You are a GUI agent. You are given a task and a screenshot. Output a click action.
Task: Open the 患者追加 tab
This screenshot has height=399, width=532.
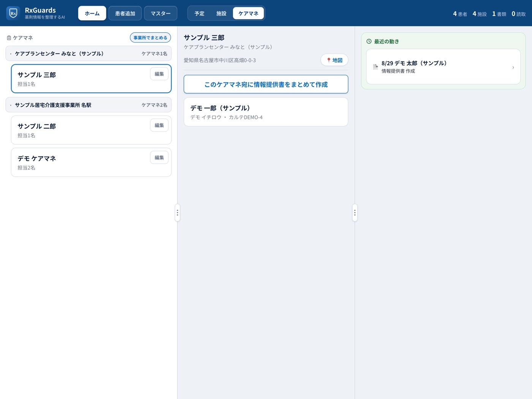click(125, 13)
